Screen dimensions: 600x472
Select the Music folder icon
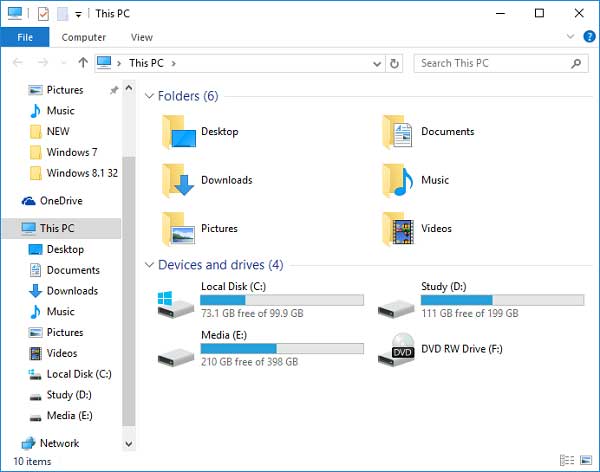coord(398,180)
